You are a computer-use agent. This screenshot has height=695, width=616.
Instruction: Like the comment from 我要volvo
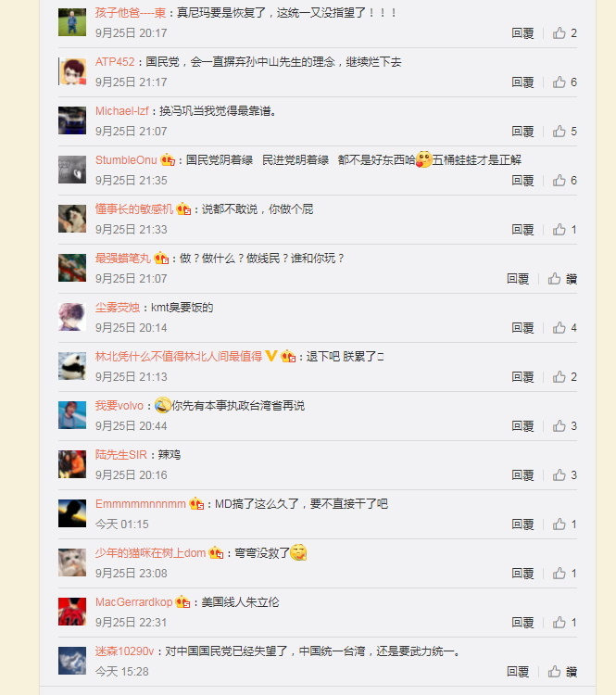click(x=564, y=426)
